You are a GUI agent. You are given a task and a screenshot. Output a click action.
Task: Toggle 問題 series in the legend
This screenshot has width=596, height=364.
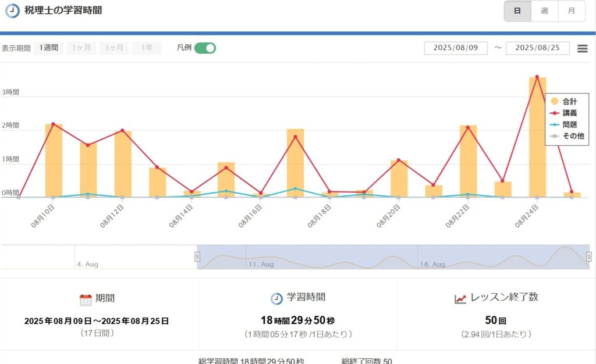pyautogui.click(x=564, y=124)
